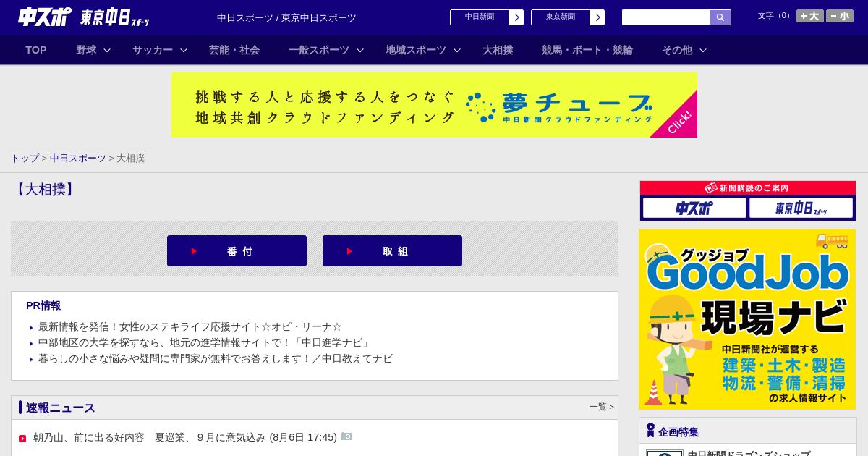The image size is (868, 456).
Task: Open 地域スポーツ navigation item
Action: tap(416, 50)
